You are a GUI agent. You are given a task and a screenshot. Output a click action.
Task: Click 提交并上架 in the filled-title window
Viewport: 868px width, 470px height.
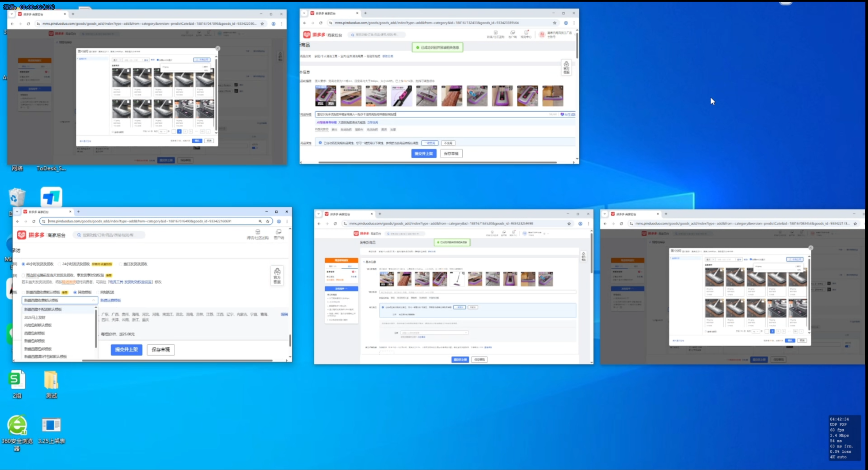pyautogui.click(x=424, y=154)
